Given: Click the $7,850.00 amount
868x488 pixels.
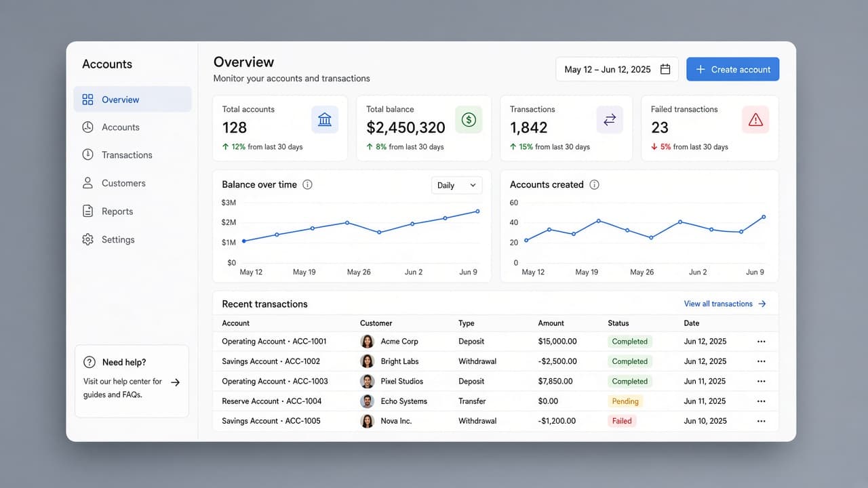Looking at the screenshot, I should point(555,381).
